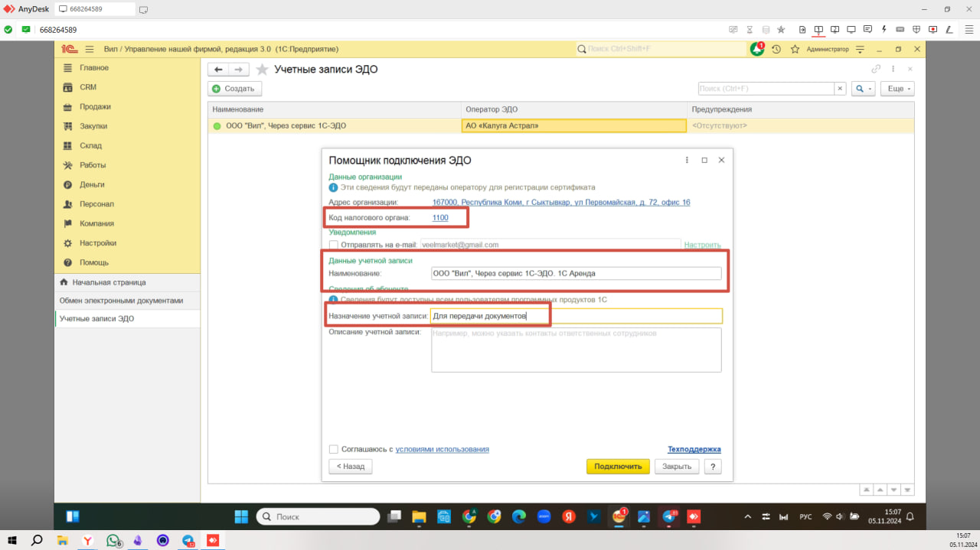Go back with the left arrow button
This screenshot has width=980, height=550.
(218, 70)
